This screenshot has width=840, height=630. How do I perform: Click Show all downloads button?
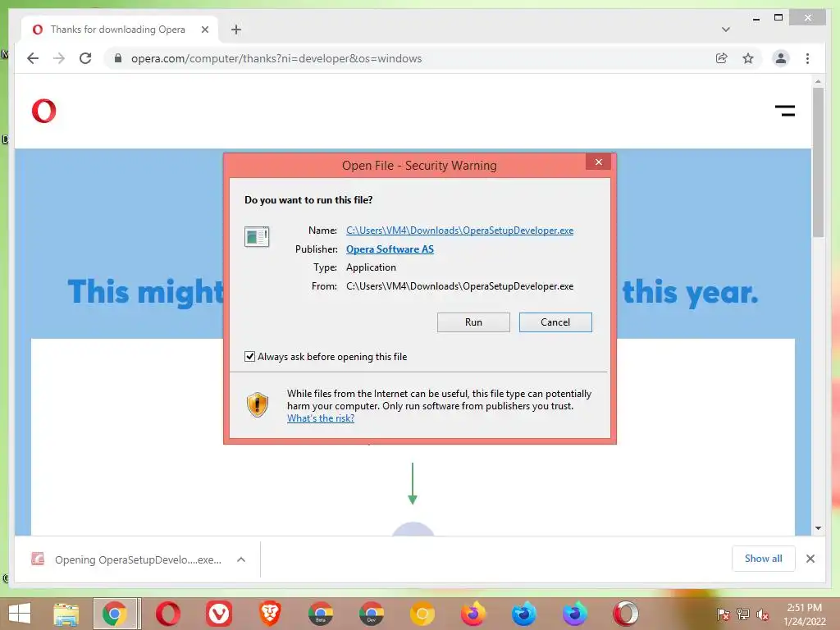[764, 559]
